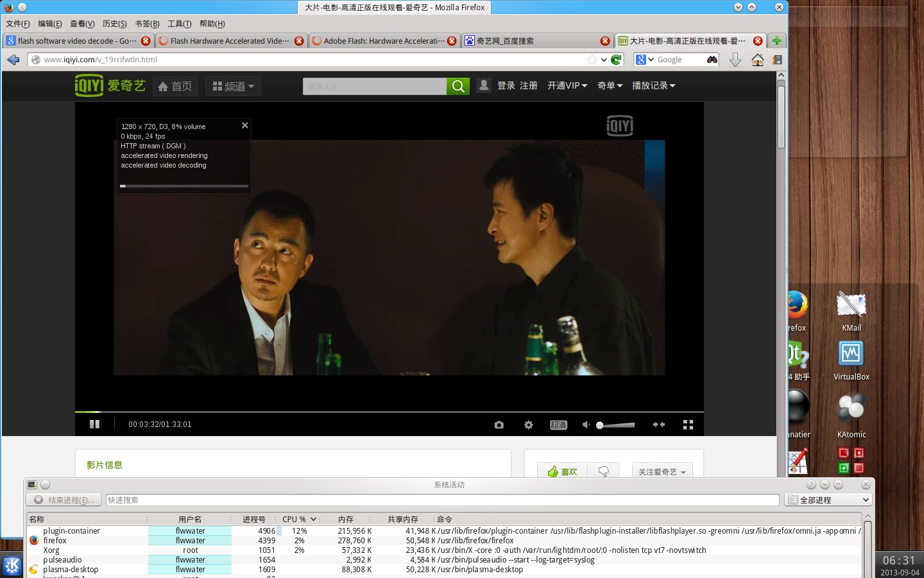Mute the video with the speaker icon
The height and width of the screenshot is (578, 924).
pyautogui.click(x=586, y=425)
